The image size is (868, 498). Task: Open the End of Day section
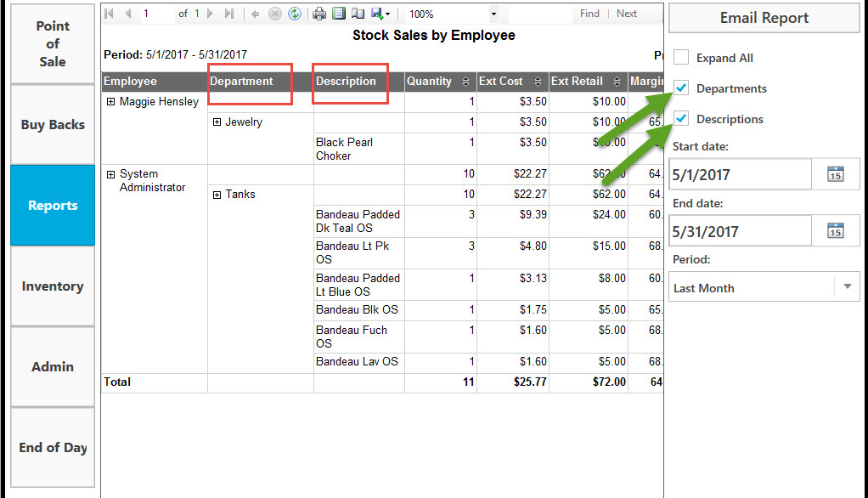pyautogui.click(x=53, y=447)
